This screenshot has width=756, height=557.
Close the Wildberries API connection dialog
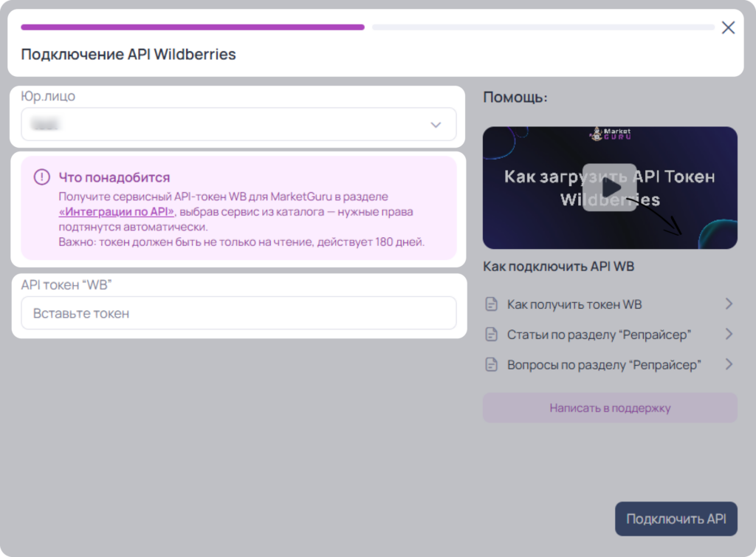728,27
